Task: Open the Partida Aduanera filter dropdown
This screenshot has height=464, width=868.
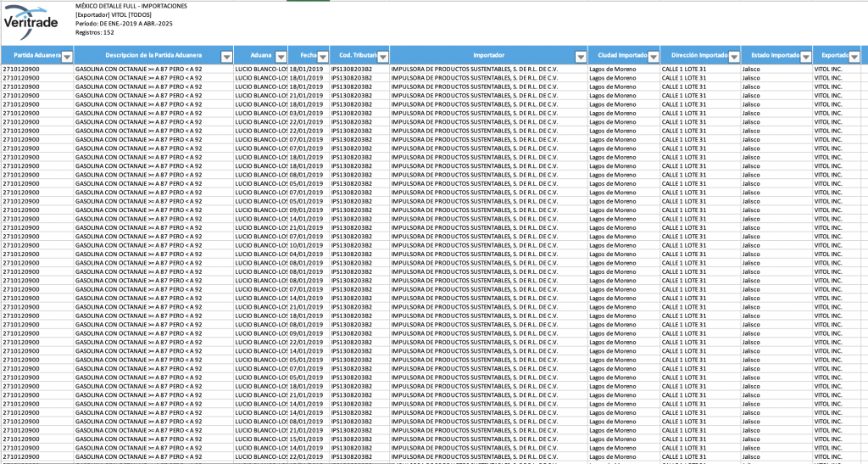Action: (x=67, y=57)
